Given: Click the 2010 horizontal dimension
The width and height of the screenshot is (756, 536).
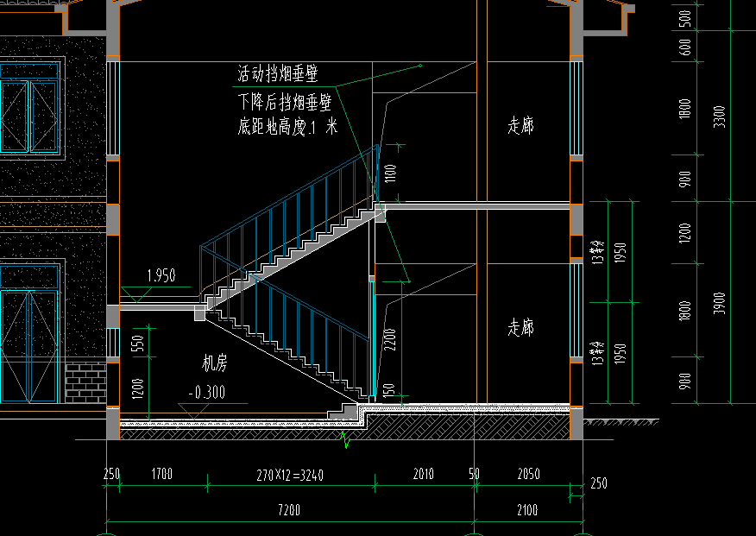Looking at the screenshot, I should (x=424, y=474).
